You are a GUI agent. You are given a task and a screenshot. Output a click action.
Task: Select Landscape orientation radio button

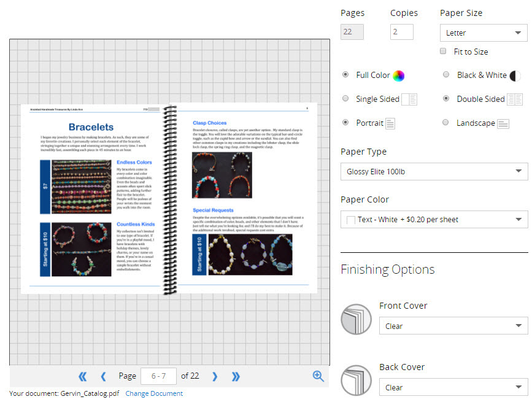click(x=446, y=123)
